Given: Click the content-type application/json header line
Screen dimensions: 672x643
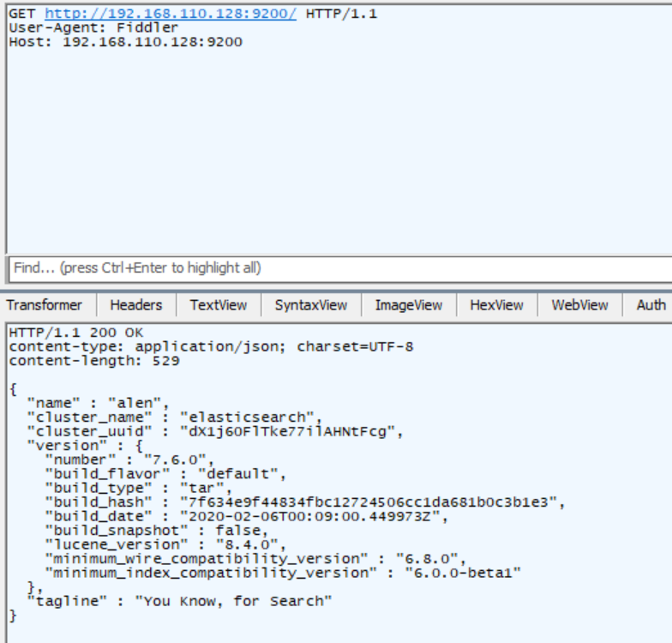Looking at the screenshot, I should 211,346.
